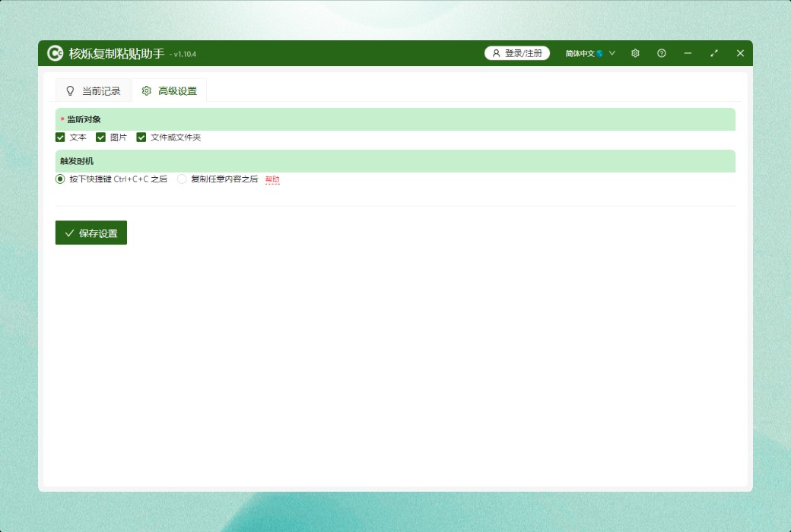Choose the 复制任意内容之后 radio option
791x532 pixels.
click(x=182, y=179)
